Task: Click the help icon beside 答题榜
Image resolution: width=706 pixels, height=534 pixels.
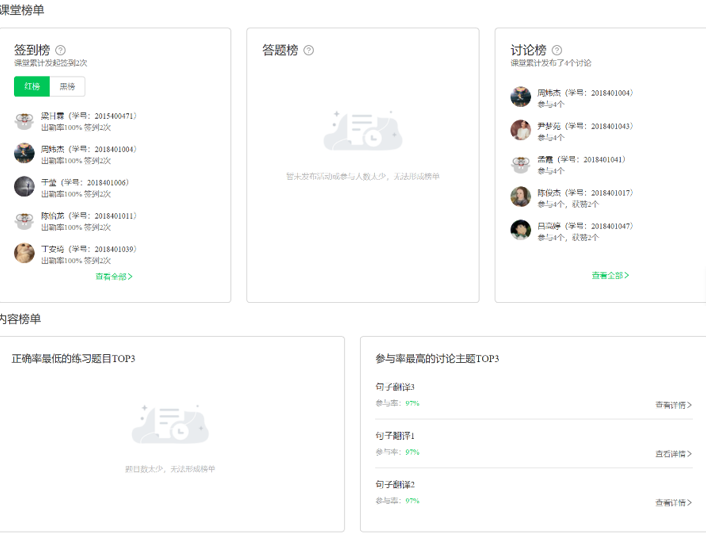Action: pyautogui.click(x=309, y=50)
